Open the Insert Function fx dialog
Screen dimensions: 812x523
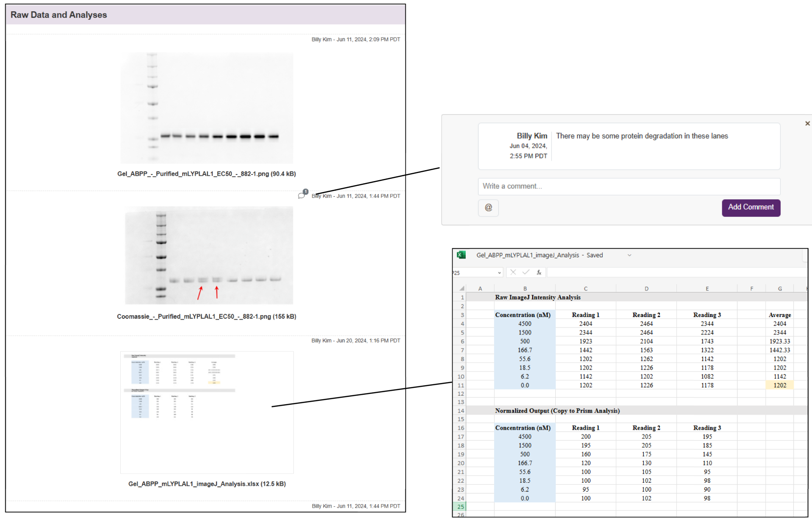click(539, 272)
